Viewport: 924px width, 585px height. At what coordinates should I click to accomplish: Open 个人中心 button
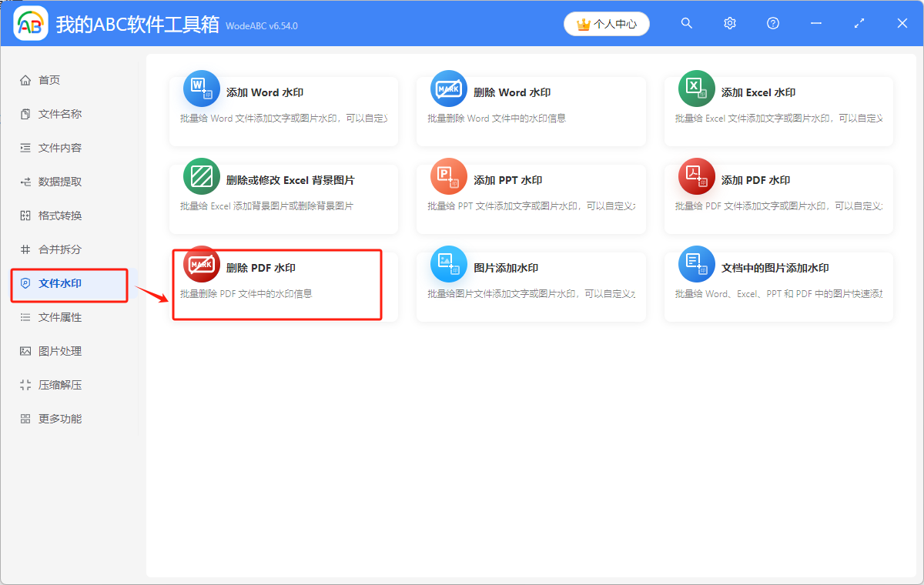(x=607, y=24)
